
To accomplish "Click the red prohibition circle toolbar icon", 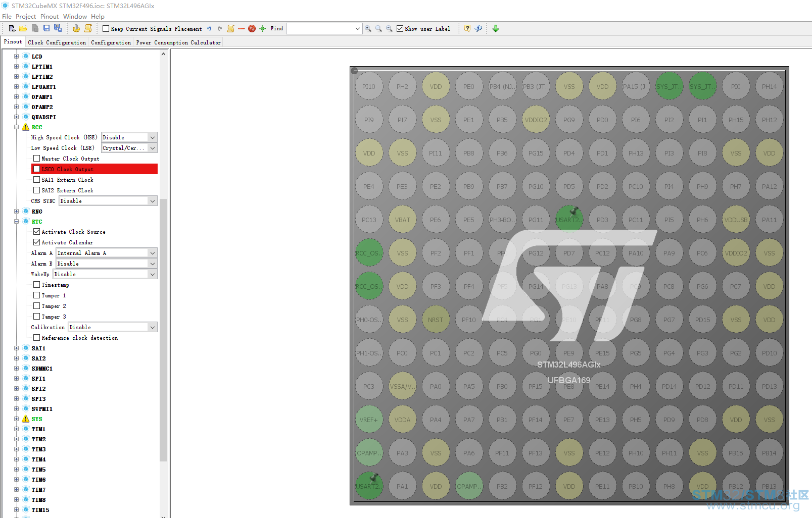I will (252, 29).
